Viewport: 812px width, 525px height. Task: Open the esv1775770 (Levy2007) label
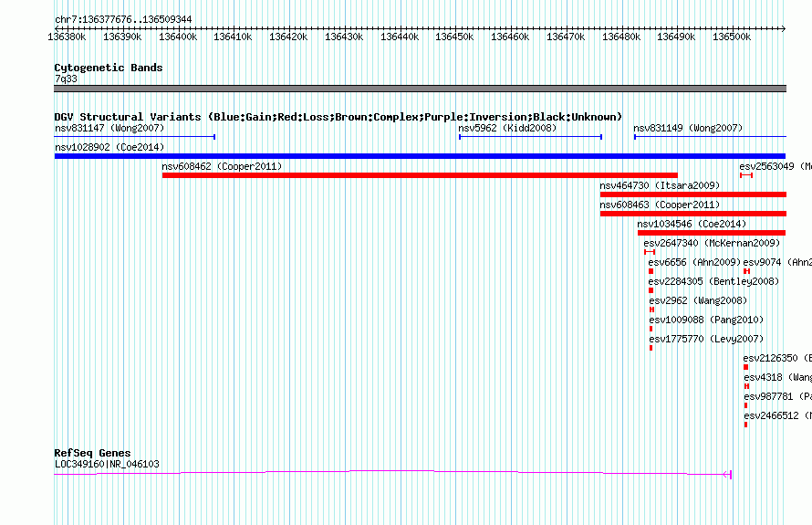pos(706,339)
